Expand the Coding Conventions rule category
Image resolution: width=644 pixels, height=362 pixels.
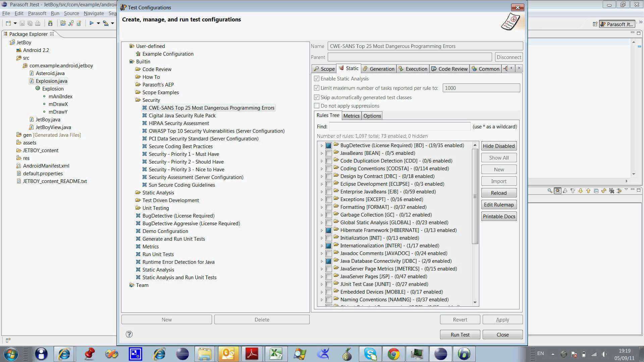pyautogui.click(x=322, y=169)
